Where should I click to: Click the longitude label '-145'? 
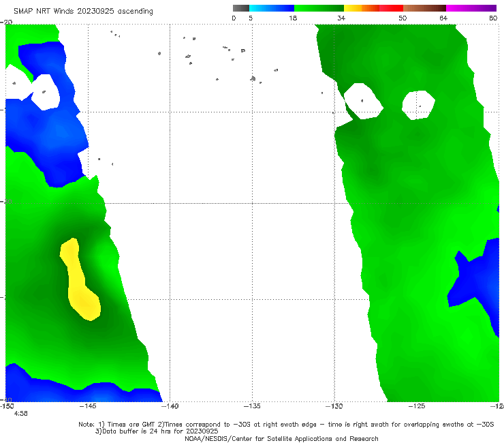pyautogui.click(x=88, y=406)
